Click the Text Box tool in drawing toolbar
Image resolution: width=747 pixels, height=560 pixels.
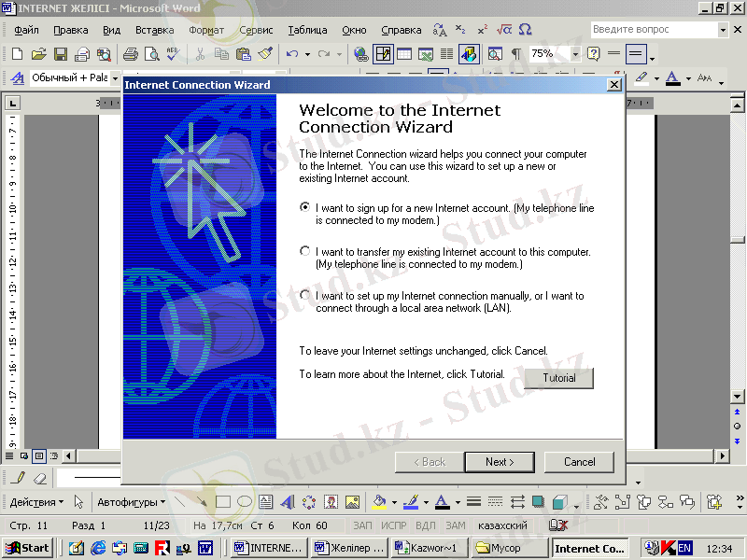(266, 502)
